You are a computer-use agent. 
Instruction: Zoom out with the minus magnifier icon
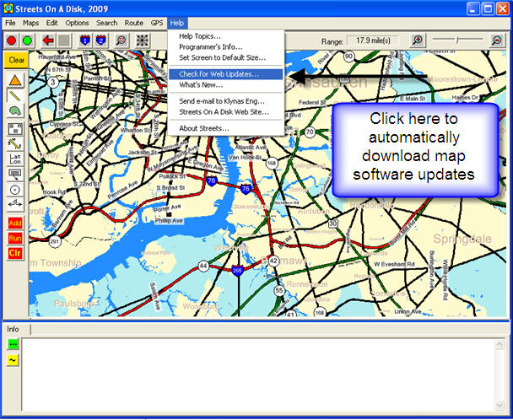497,40
